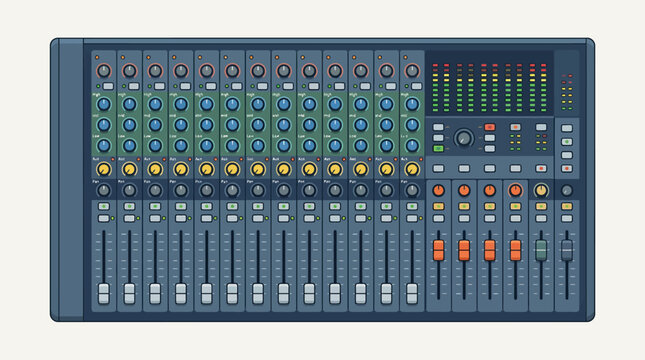Screen dimensions: 645x360
Task: Toggle the yellow button above the first orange fader
Action: pos(439,206)
